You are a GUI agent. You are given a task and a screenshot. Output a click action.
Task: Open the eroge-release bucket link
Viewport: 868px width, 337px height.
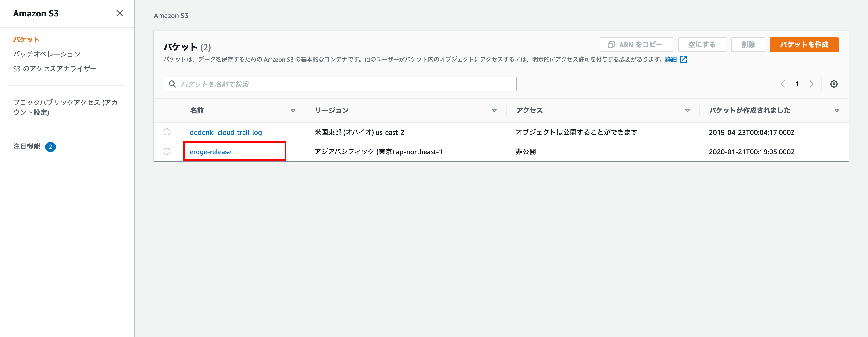210,152
